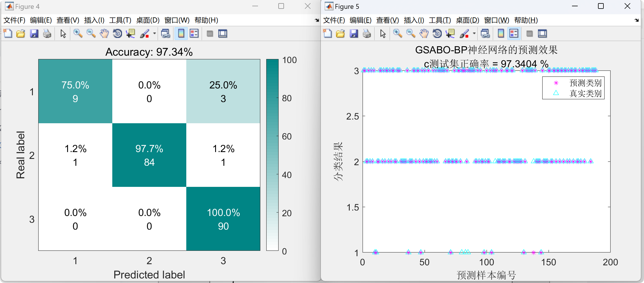Click New Figure icon in Figure 5
Viewport: 644px width, 283px height.
[327, 34]
